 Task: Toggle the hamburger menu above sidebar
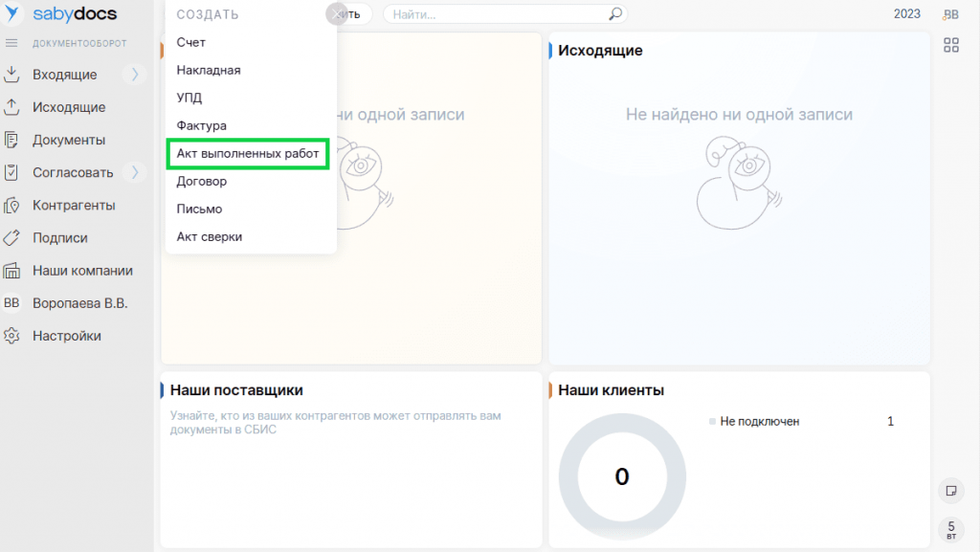tap(12, 44)
